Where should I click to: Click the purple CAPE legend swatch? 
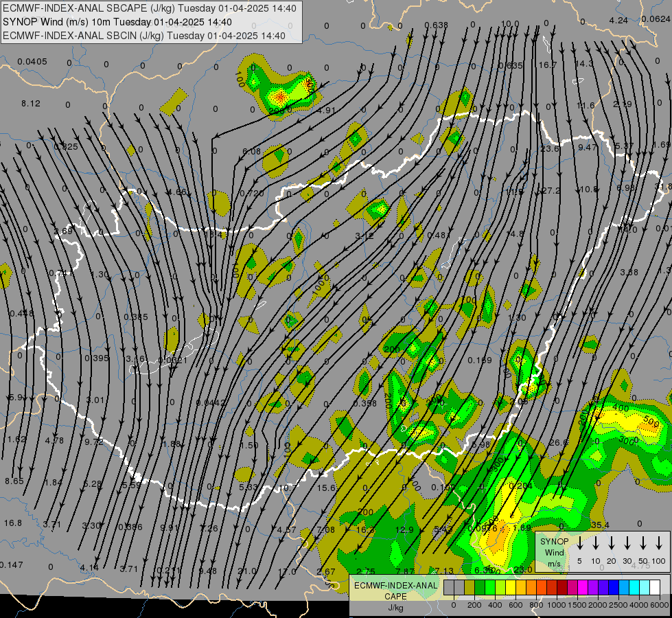click(592, 587)
